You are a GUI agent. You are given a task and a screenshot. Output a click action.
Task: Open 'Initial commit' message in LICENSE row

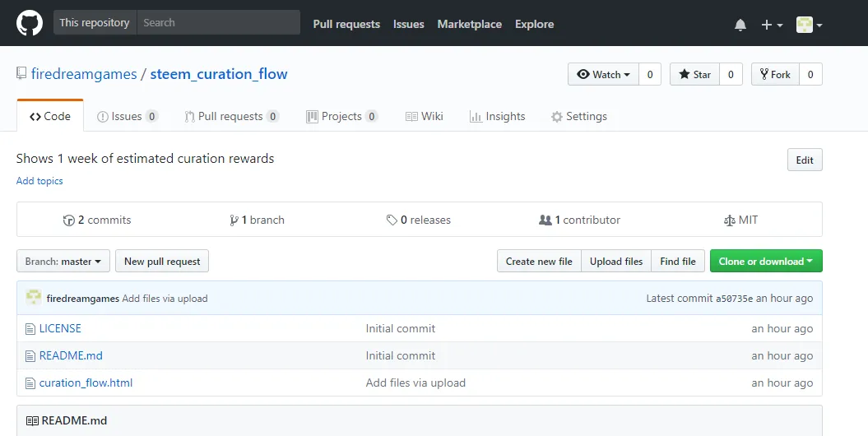click(400, 329)
